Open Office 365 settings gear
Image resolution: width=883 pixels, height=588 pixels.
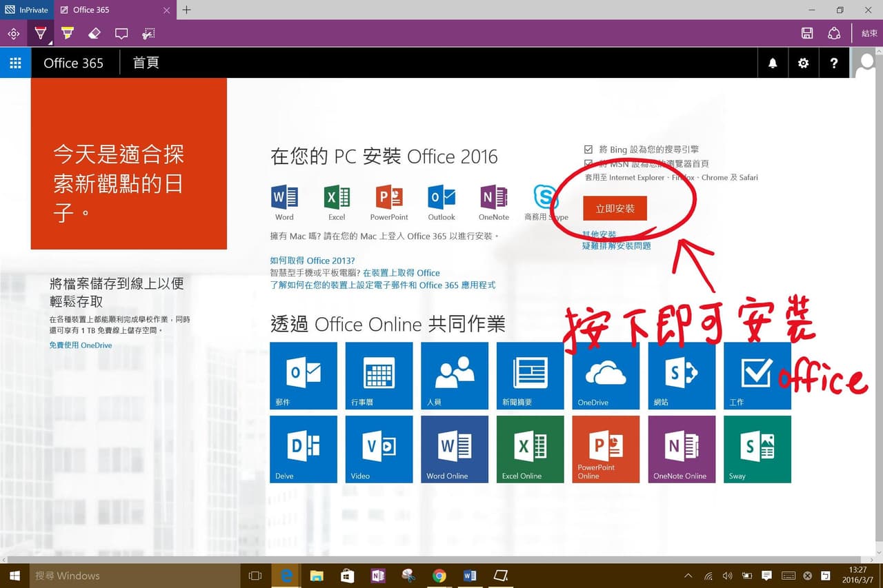pos(803,63)
